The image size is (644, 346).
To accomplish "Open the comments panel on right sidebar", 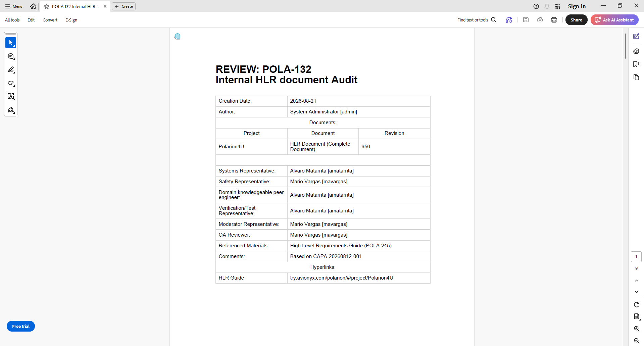I will pos(636,51).
